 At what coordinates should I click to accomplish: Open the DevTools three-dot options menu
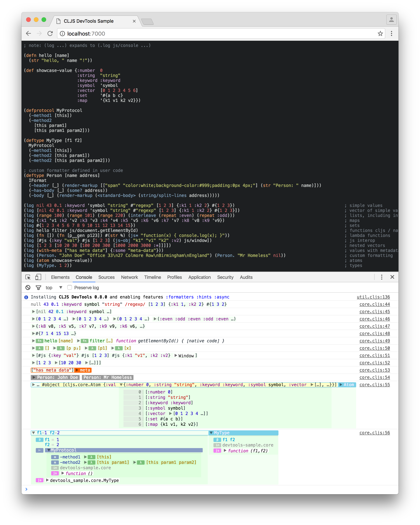point(382,277)
